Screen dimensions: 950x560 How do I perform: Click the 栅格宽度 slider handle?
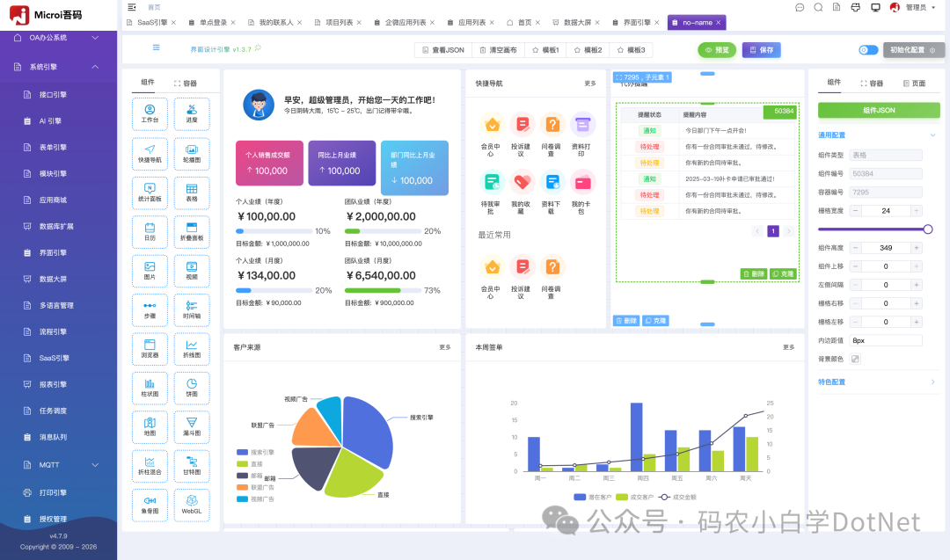[x=928, y=229]
